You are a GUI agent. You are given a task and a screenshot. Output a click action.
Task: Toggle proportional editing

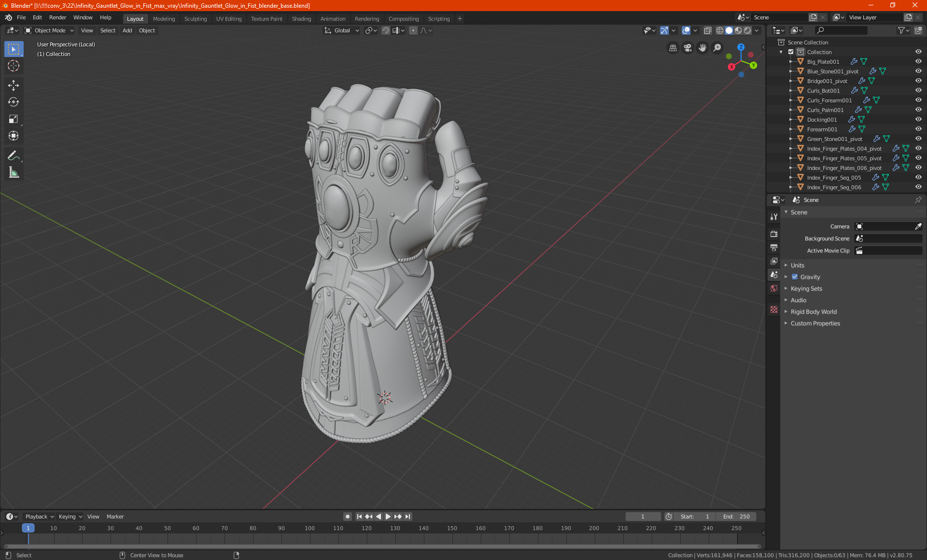(x=413, y=30)
